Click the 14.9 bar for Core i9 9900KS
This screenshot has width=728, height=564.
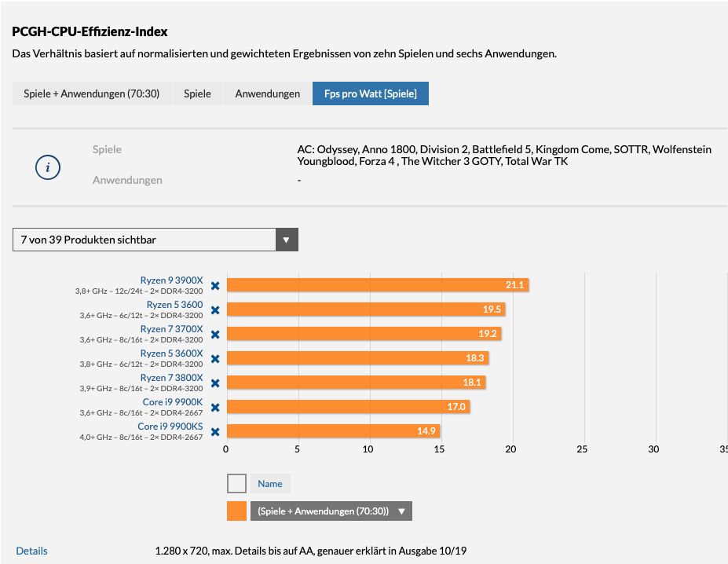[333, 430]
